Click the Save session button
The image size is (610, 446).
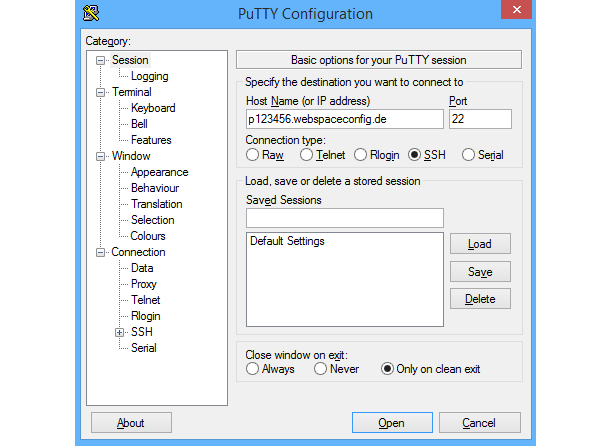pyautogui.click(x=480, y=271)
